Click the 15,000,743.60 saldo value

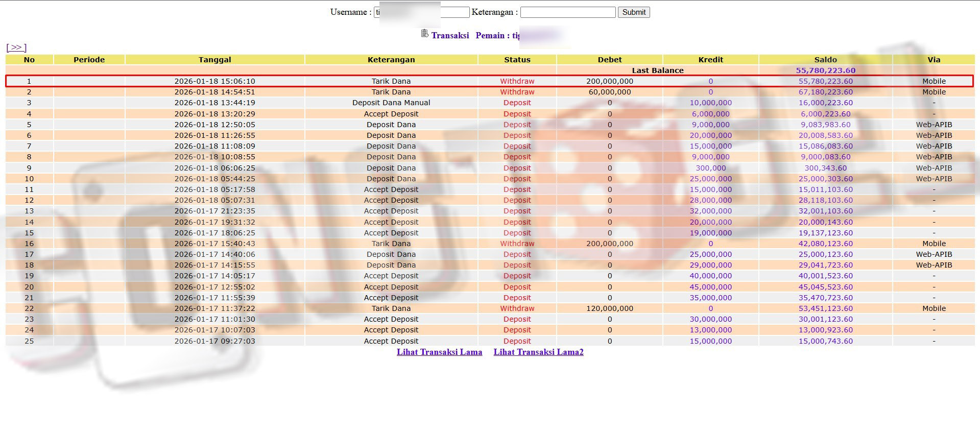[826, 341]
